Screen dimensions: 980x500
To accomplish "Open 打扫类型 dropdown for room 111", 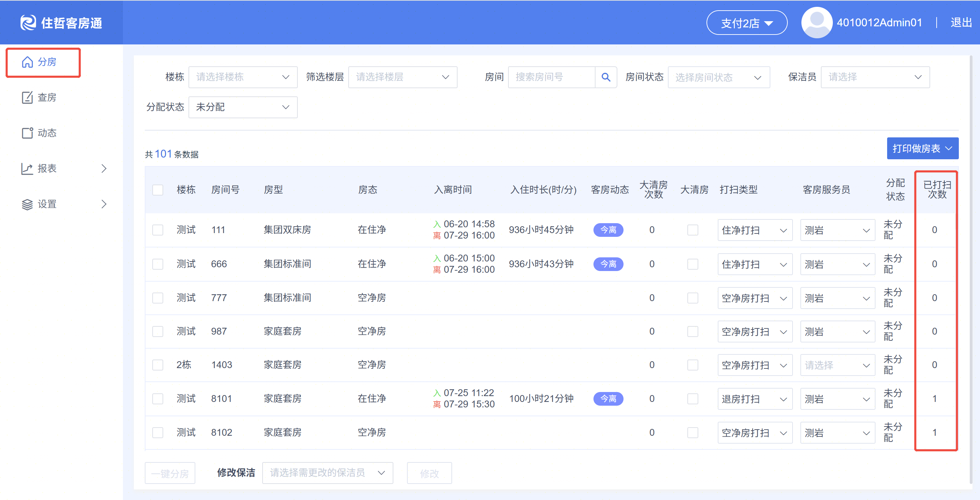I will point(755,230).
